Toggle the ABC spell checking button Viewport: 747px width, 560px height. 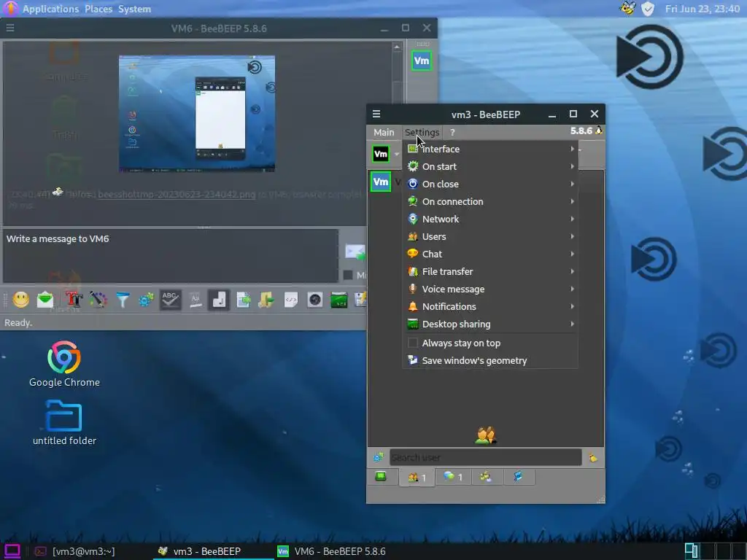click(170, 300)
